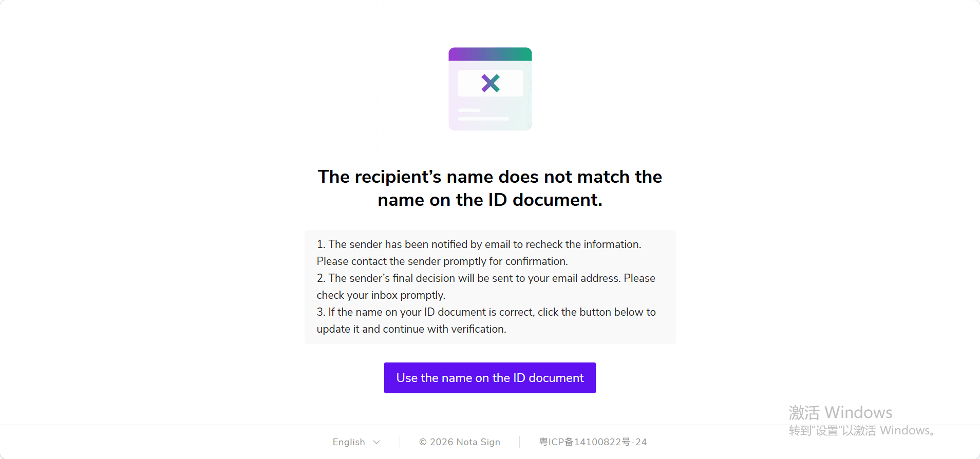This screenshot has width=980, height=459.
Task: Open the English language dropdown
Action: pos(356,442)
